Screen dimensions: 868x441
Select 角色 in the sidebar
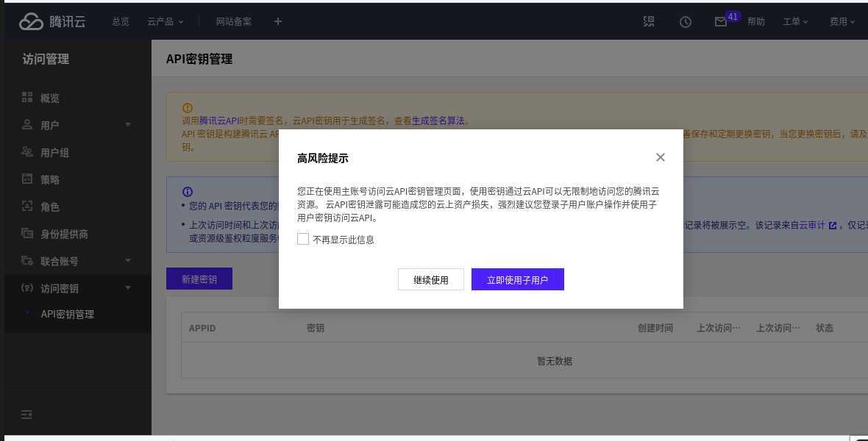point(50,207)
